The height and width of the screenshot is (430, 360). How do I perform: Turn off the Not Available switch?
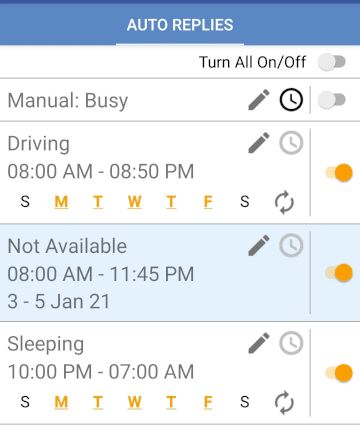tap(339, 273)
